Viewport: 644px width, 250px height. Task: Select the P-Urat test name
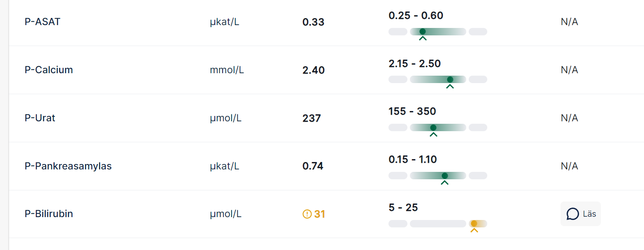[40, 118]
